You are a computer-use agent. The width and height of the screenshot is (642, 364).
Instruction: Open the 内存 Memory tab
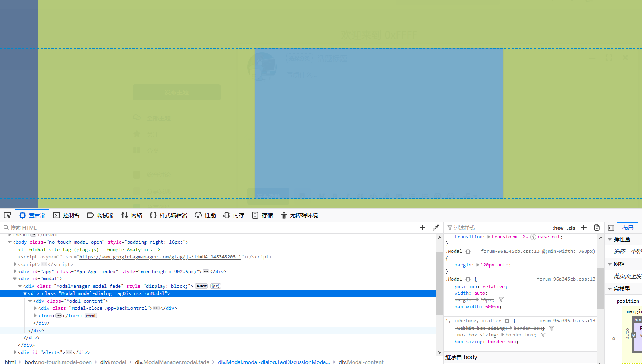coord(234,215)
